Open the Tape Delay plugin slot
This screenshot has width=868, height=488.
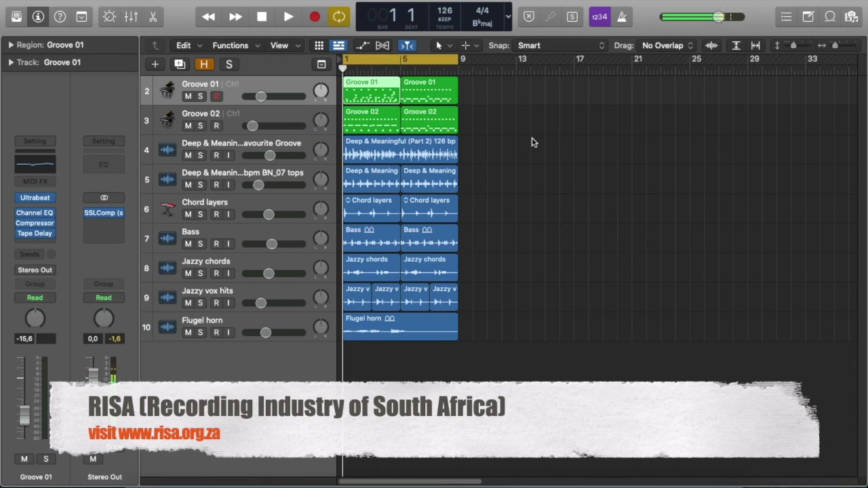point(35,233)
